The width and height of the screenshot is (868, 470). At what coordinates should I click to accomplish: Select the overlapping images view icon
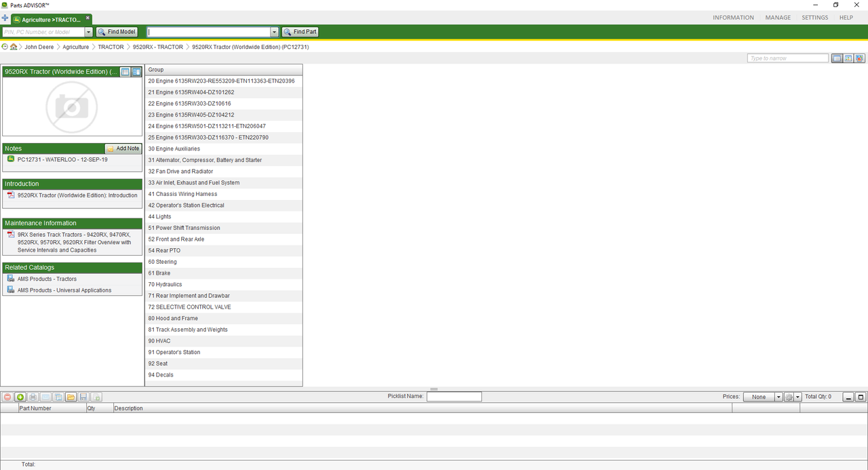click(860, 58)
